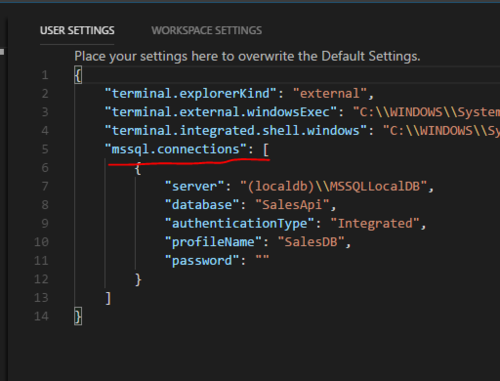Click line number 14 in the gutter
This screenshot has width=500, height=381.
(x=41, y=316)
